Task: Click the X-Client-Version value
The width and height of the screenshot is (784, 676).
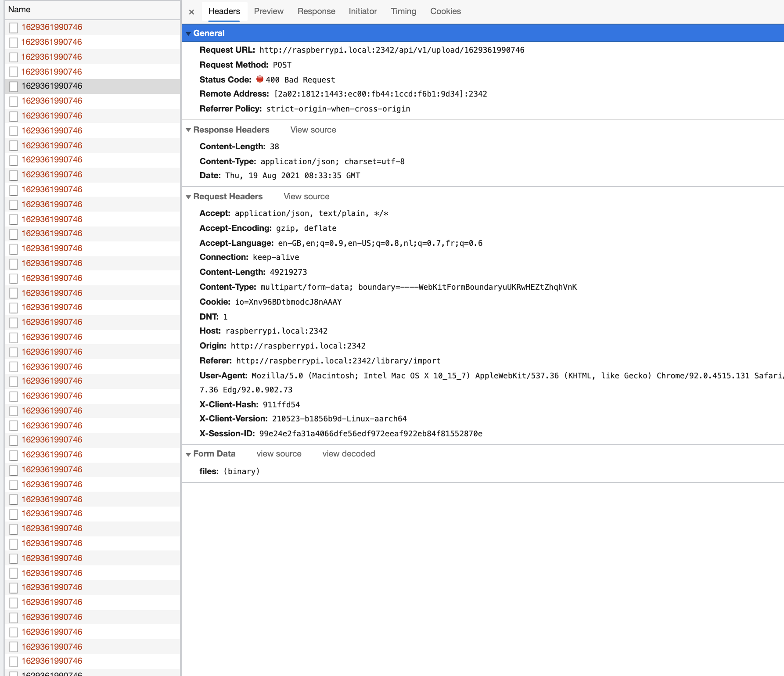Action: [339, 419]
